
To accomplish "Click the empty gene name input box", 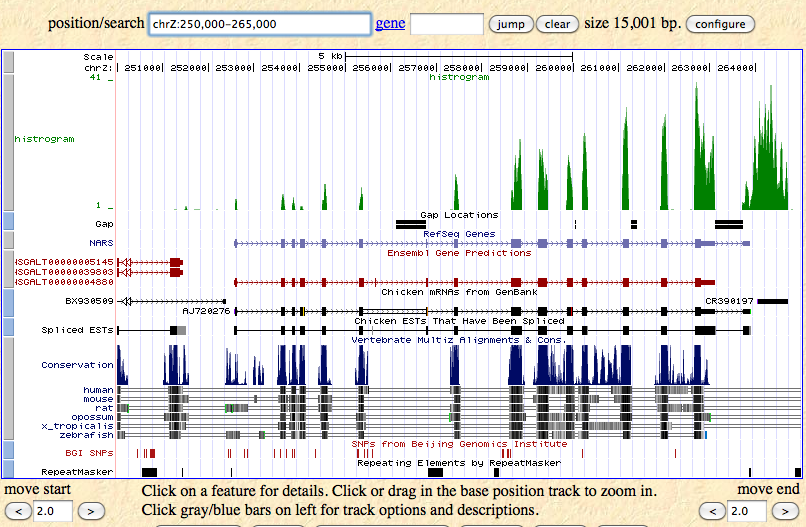I will click(x=446, y=24).
